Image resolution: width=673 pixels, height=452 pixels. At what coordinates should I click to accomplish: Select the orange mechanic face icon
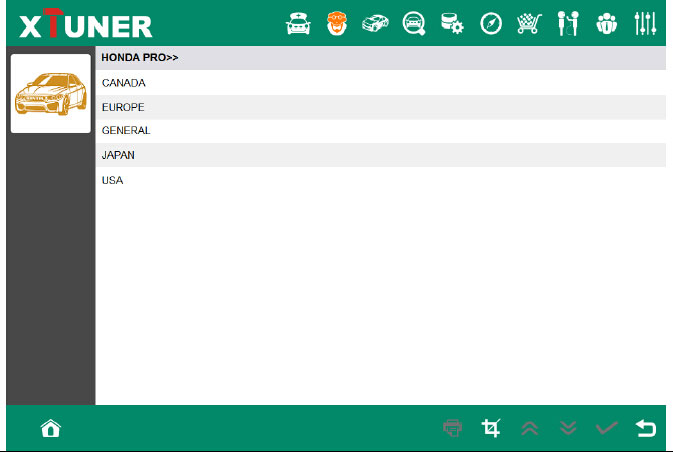[x=337, y=24]
